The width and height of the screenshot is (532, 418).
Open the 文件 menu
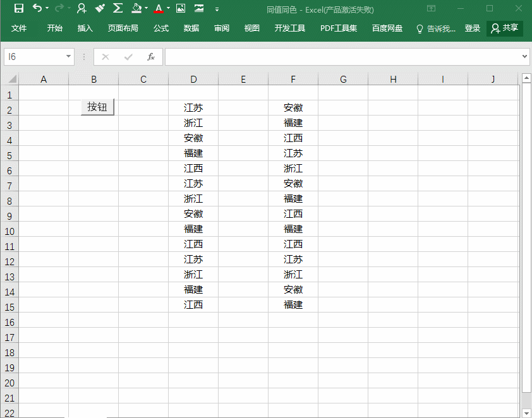(x=19, y=28)
